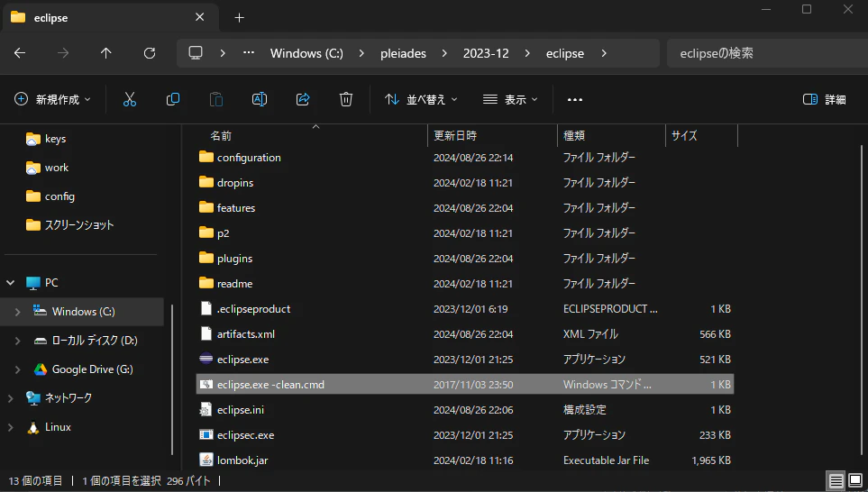Go forward with the right arrow
This screenshot has width=868, height=492.
click(x=63, y=53)
